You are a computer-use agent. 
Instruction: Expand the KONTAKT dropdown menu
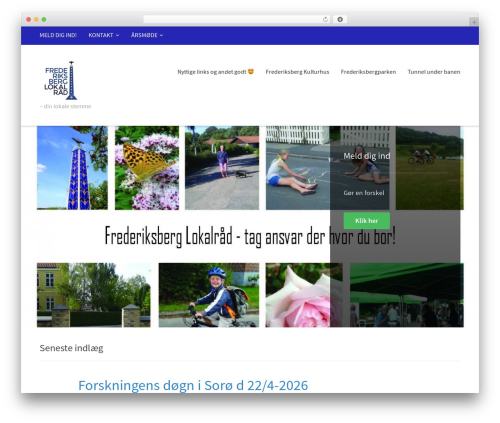coord(104,35)
